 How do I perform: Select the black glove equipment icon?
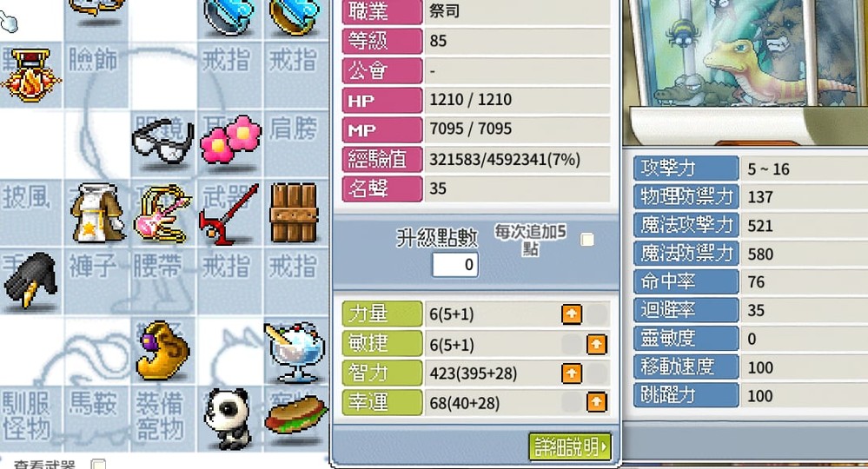point(30,280)
